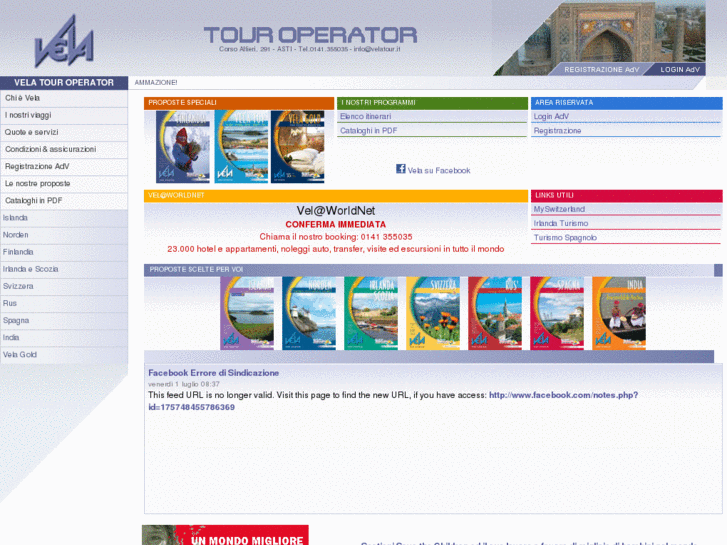Open Condizioni & assicurazioni in the sidebar
The height and width of the screenshot is (545, 727).
tap(64, 150)
